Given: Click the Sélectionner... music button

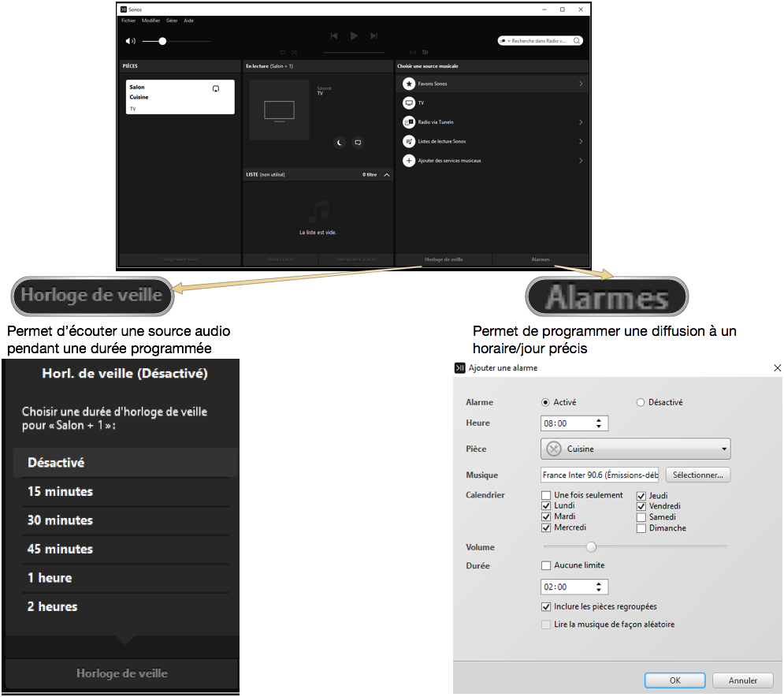Looking at the screenshot, I should click(x=698, y=475).
